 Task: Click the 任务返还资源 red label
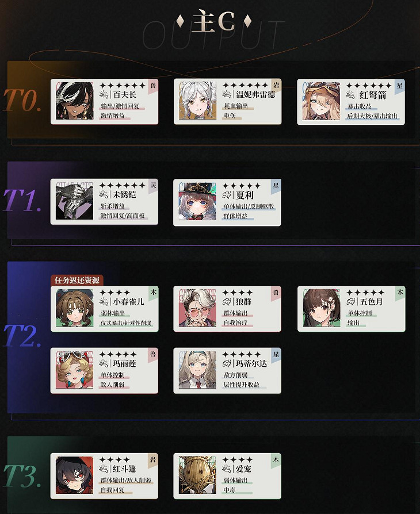coord(77,280)
